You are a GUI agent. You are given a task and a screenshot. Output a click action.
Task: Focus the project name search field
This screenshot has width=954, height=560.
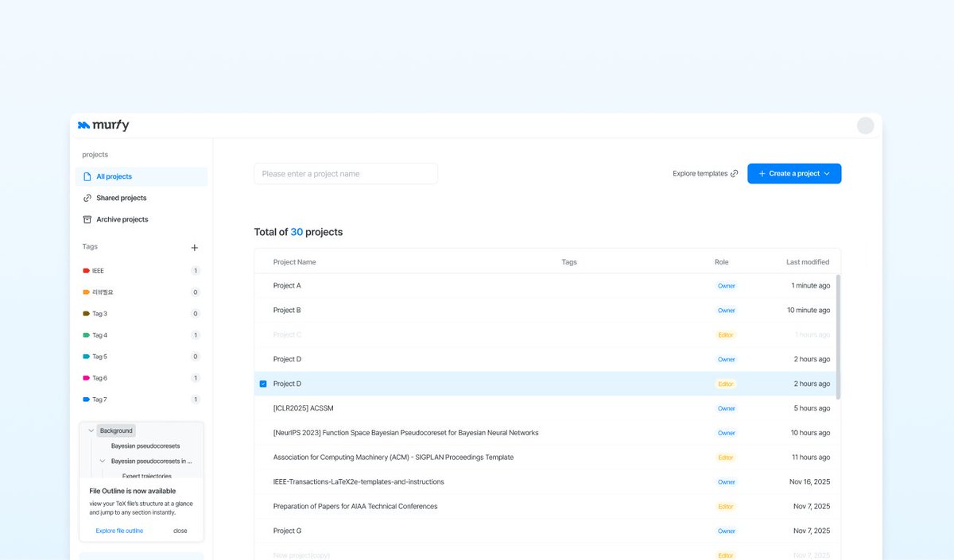346,174
